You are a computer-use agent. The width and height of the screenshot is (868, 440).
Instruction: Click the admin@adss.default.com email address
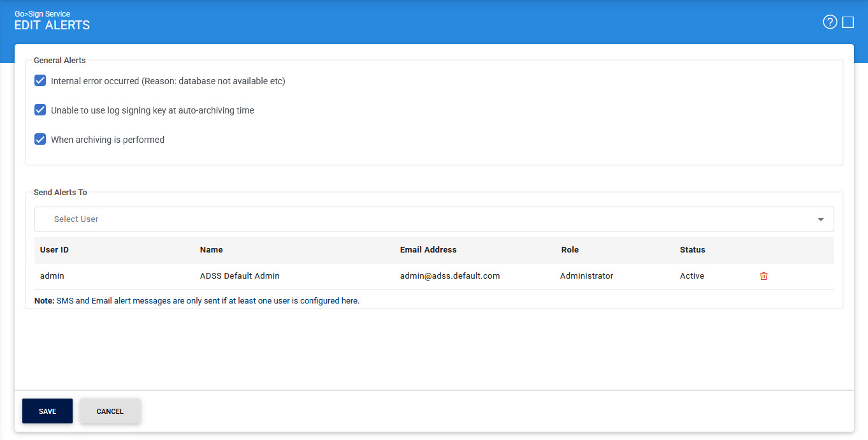450,276
